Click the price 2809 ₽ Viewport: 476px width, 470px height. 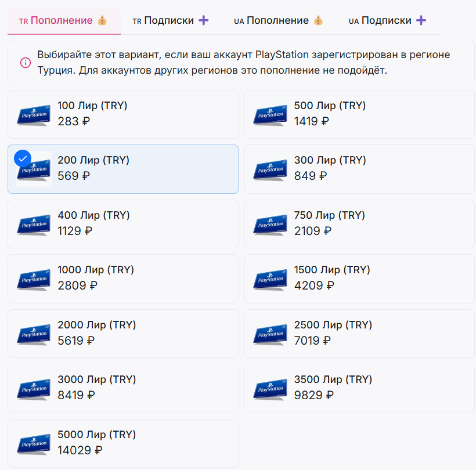coord(77,285)
